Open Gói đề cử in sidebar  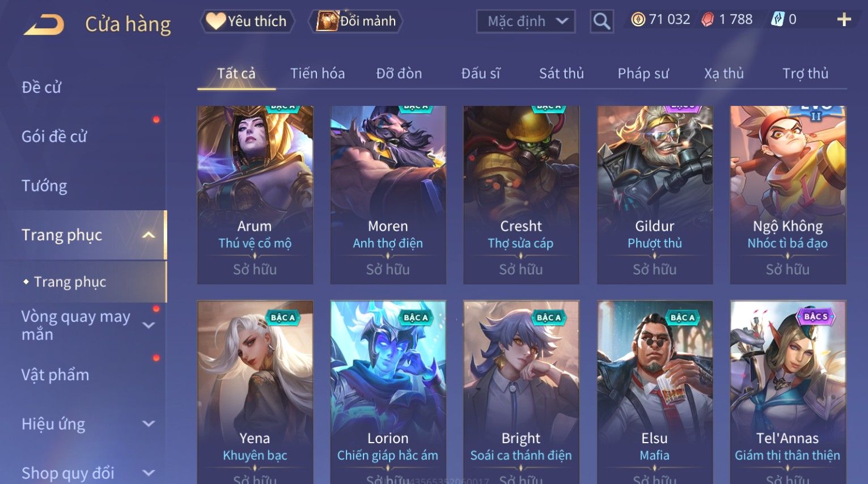point(54,137)
